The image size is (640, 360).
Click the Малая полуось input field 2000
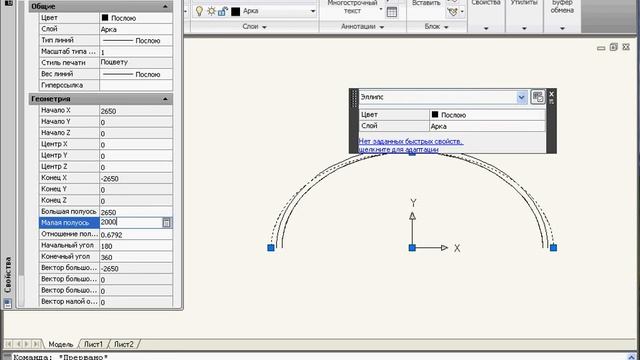pos(131,222)
